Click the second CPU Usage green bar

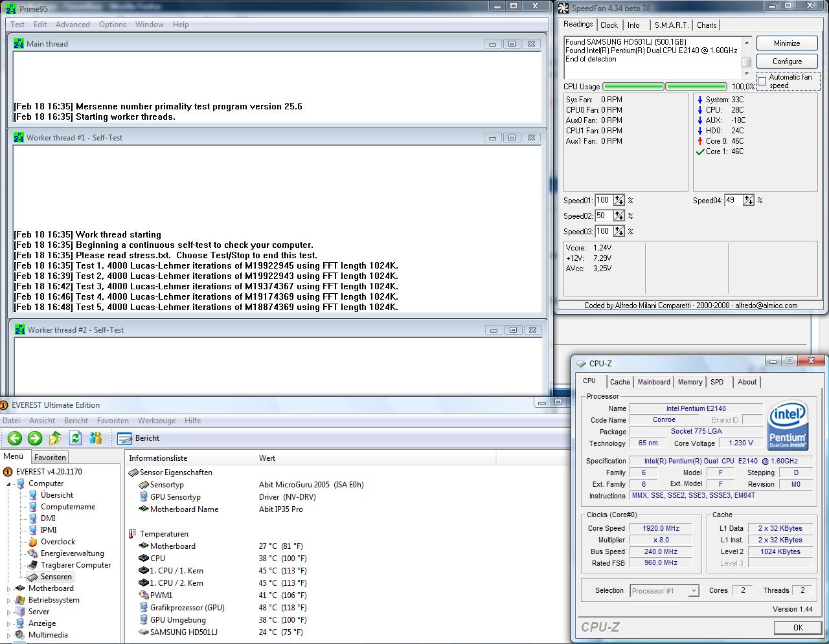[x=696, y=86]
